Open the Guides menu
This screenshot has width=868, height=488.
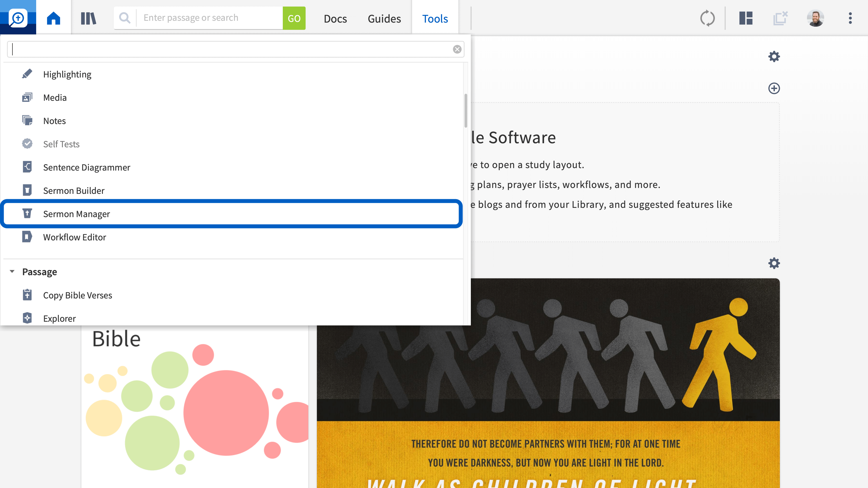coord(384,19)
